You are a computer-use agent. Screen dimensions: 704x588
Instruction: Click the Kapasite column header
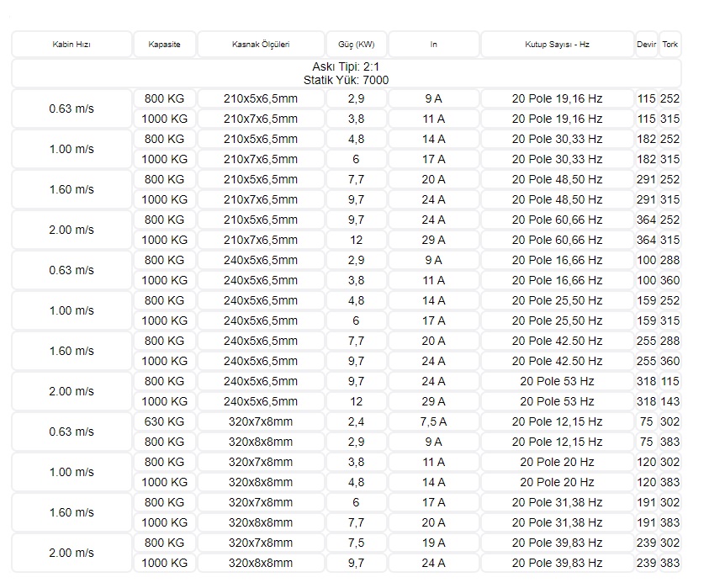[164, 44]
